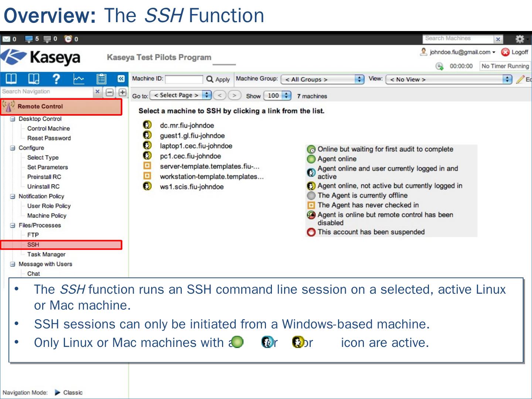Click the status chart line graph icon
The image size is (532, 399).
(79, 79)
